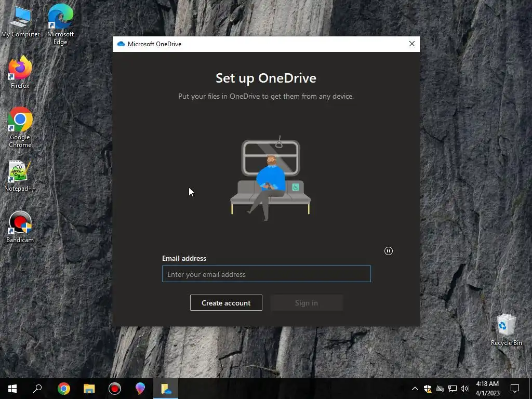
Task: Open the colorful balloon app in taskbar
Action: coord(140,389)
